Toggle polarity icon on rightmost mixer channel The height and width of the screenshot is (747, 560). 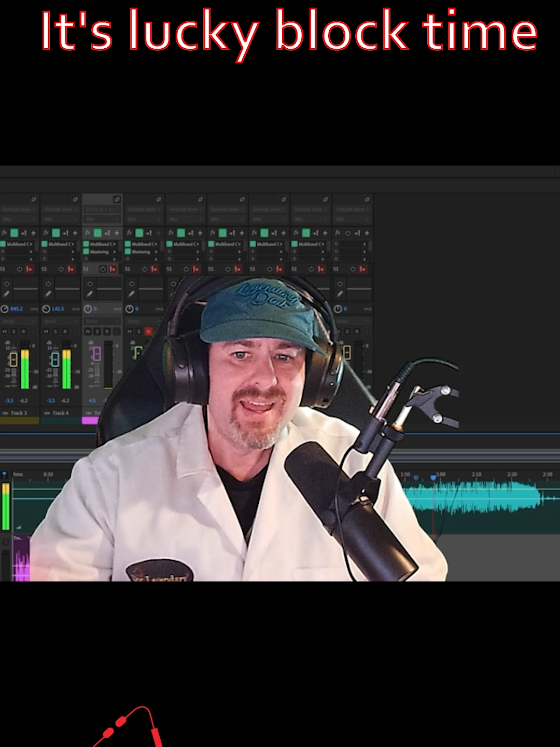coord(367,200)
